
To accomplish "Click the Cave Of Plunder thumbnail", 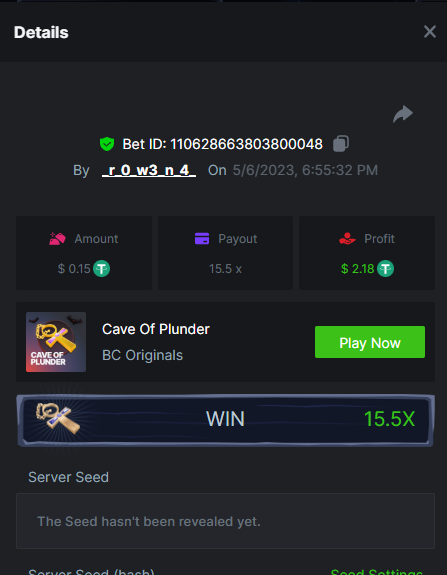I will [x=56, y=342].
